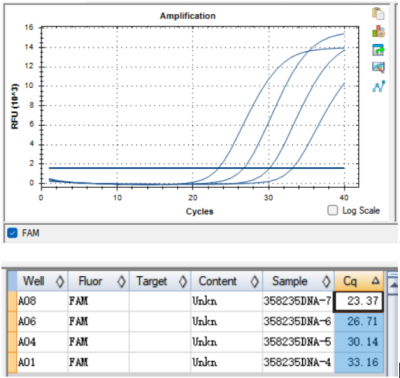The width and height of the screenshot is (400, 378).
Task: Click sample 358235DNA-5 cell
Action: coord(298,342)
